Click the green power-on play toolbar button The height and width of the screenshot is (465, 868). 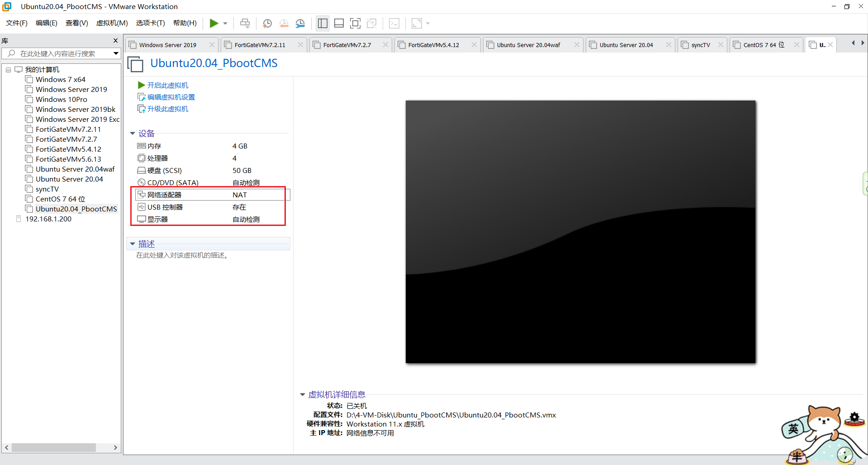(x=214, y=23)
